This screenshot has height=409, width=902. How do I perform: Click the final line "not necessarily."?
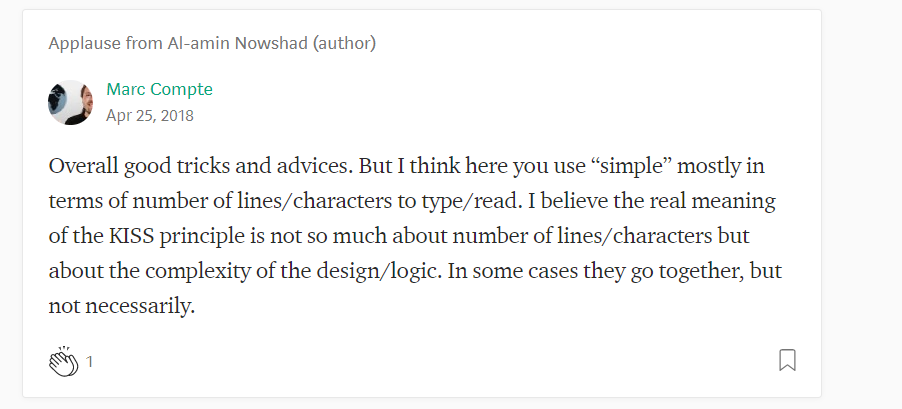(122, 306)
